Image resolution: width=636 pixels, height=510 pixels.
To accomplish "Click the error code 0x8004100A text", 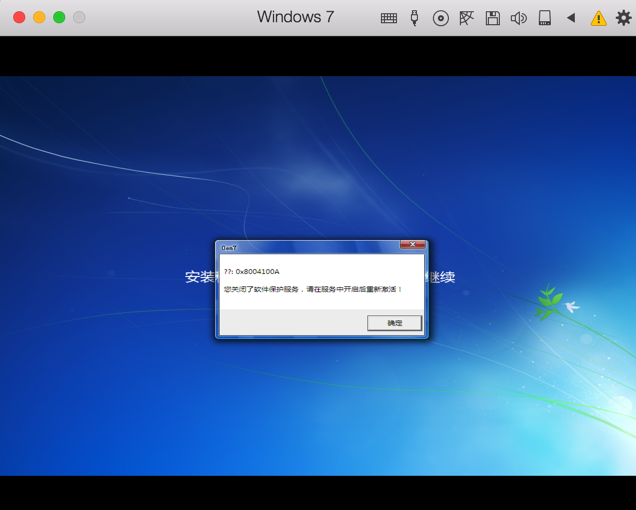I will point(257,271).
